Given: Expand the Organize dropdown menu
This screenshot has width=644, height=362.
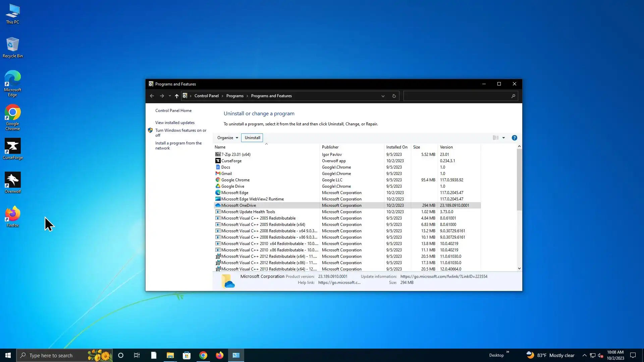Looking at the screenshot, I should tap(227, 138).
